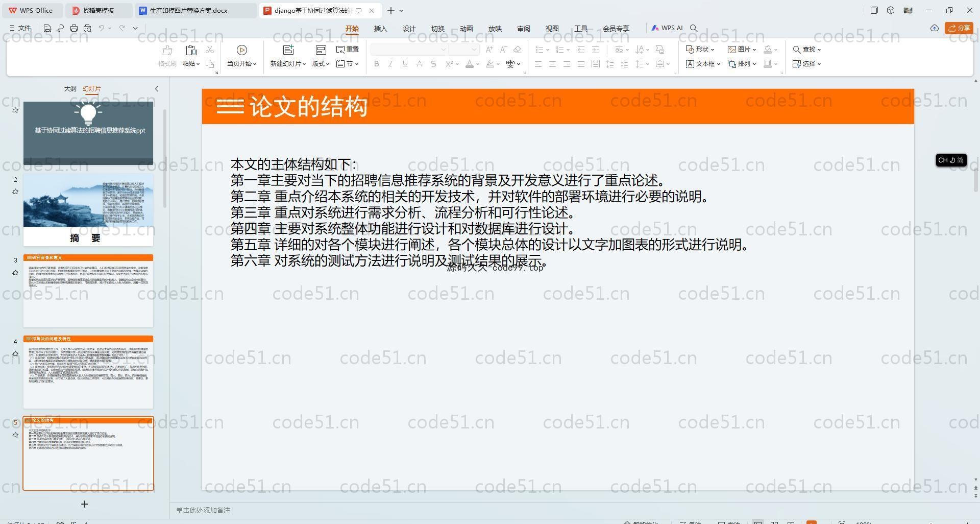This screenshot has height=524, width=980.
Task: Select slide 3 thumbnail 研究背景和意义
Action: pyautogui.click(x=88, y=291)
